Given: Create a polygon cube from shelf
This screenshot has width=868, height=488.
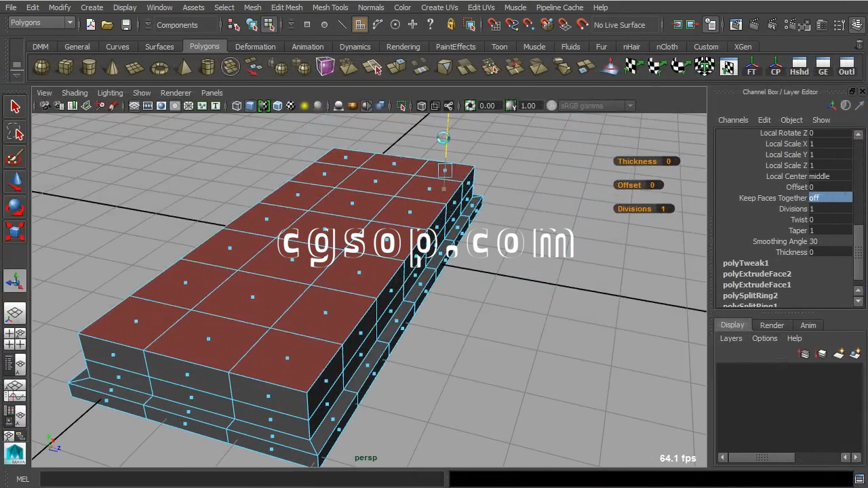Looking at the screenshot, I should (x=66, y=67).
